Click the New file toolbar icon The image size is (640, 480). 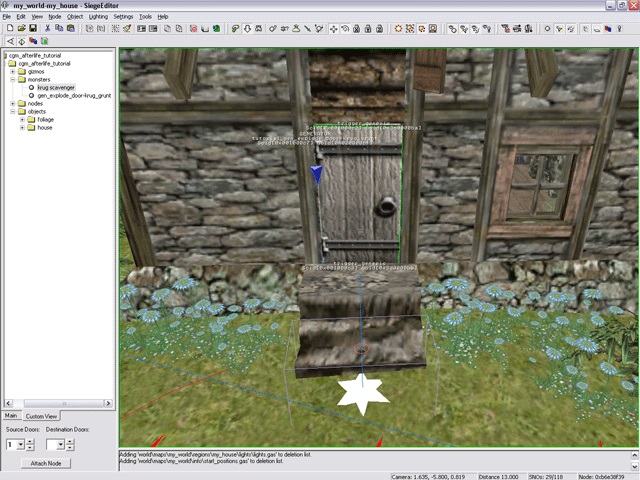tap(10, 28)
